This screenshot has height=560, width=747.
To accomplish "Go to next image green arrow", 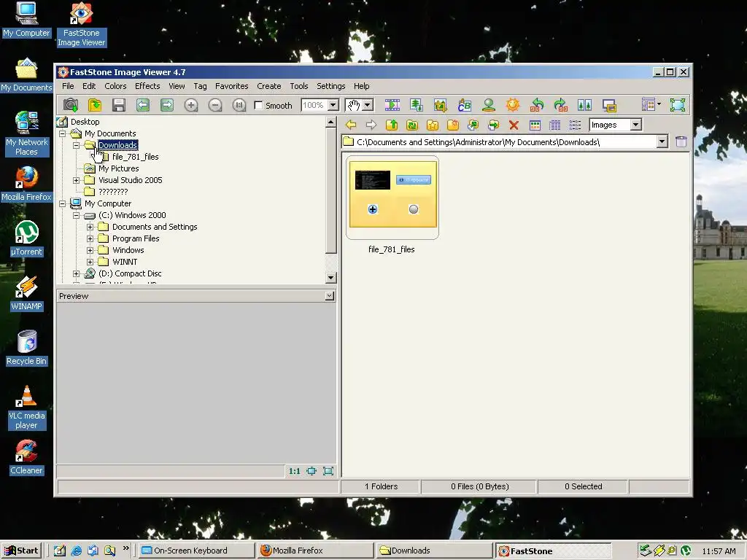I will [167, 105].
